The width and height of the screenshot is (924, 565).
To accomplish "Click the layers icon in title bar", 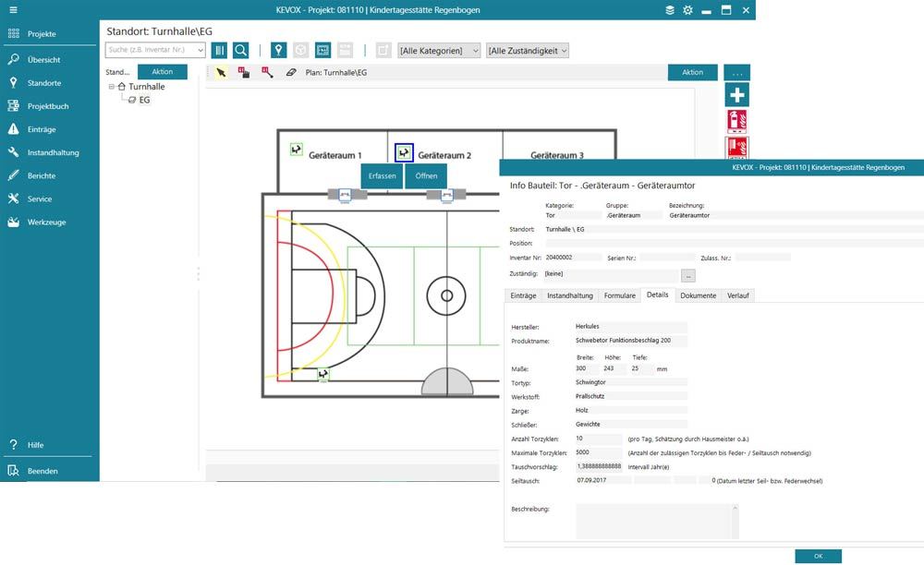I will pyautogui.click(x=669, y=10).
